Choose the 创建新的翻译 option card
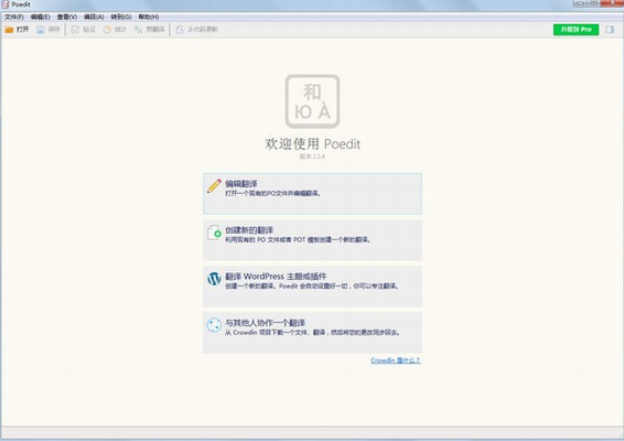 (x=312, y=240)
